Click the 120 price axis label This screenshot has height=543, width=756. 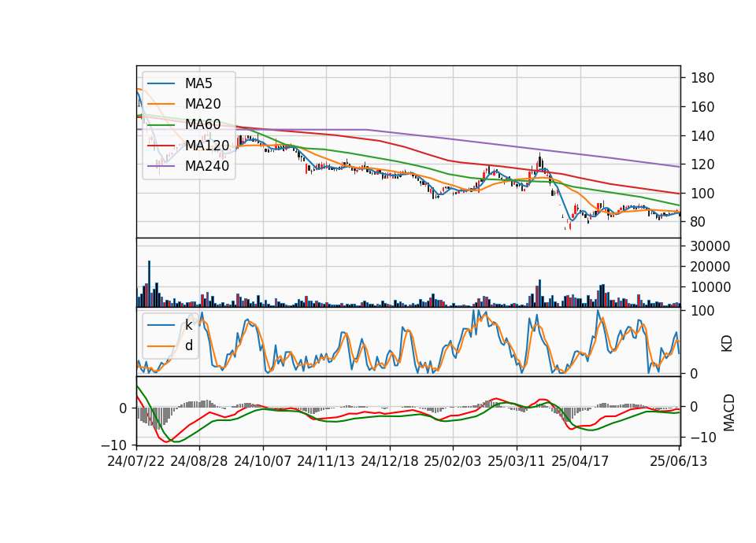702,164
